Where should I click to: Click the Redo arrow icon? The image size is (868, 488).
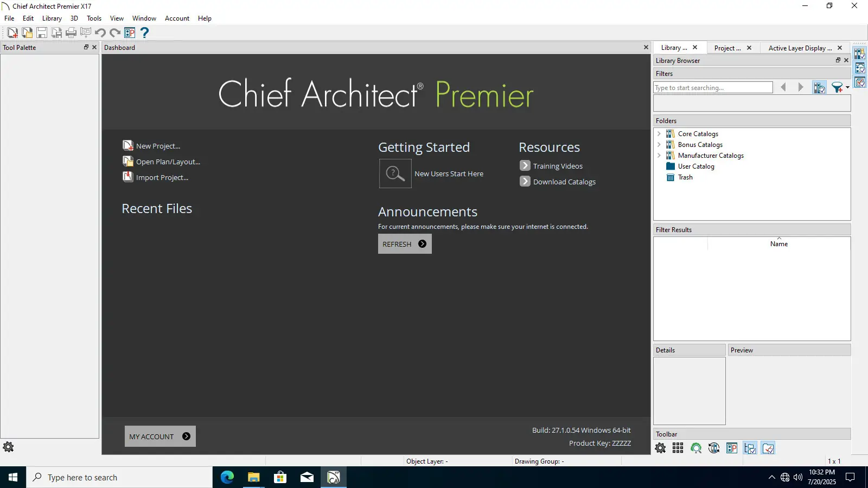[x=115, y=33]
